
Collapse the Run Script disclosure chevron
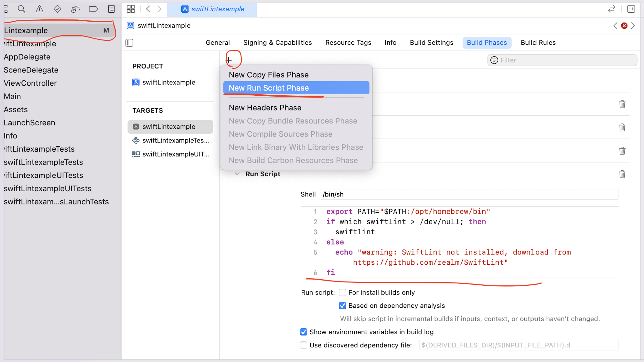point(237,174)
